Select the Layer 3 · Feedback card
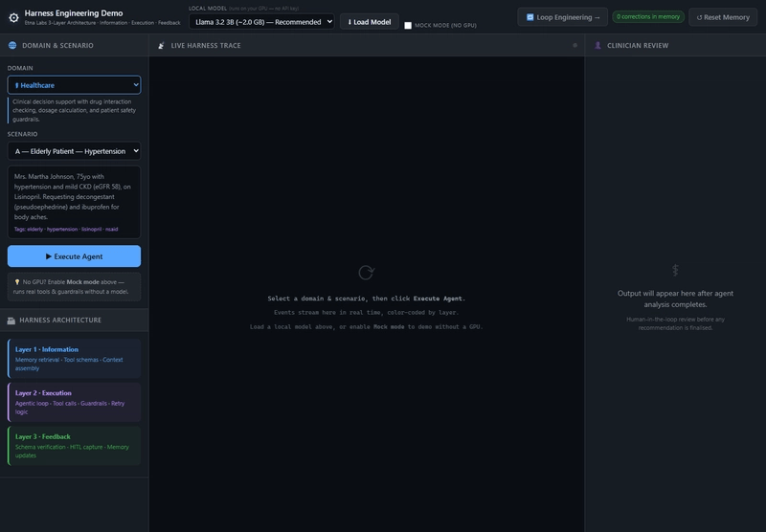The height and width of the screenshot is (532, 766). 75,446
